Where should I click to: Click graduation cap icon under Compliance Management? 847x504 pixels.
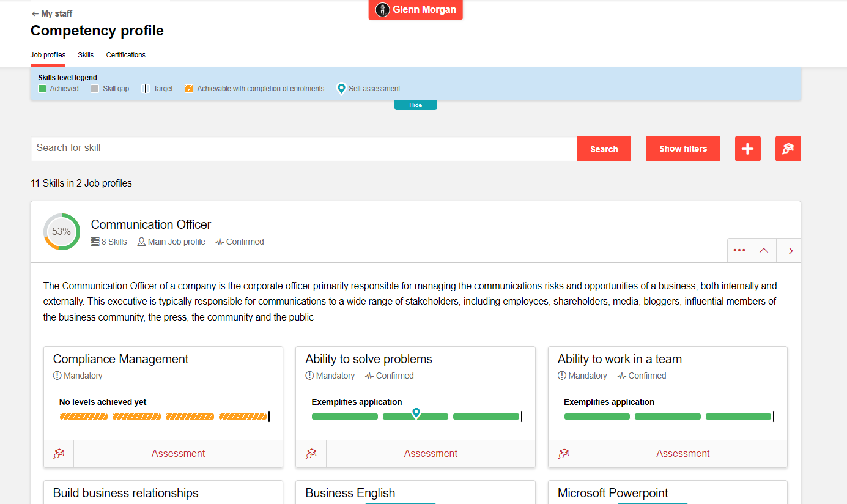(59, 453)
